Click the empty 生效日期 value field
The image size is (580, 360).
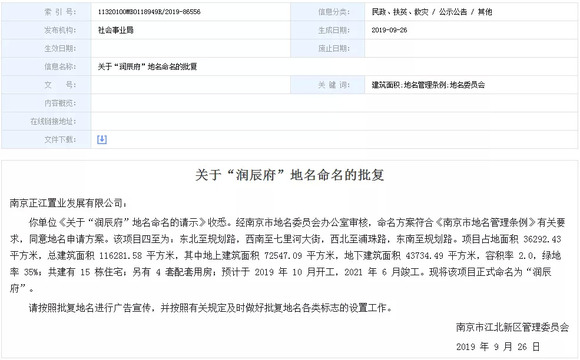190,48
